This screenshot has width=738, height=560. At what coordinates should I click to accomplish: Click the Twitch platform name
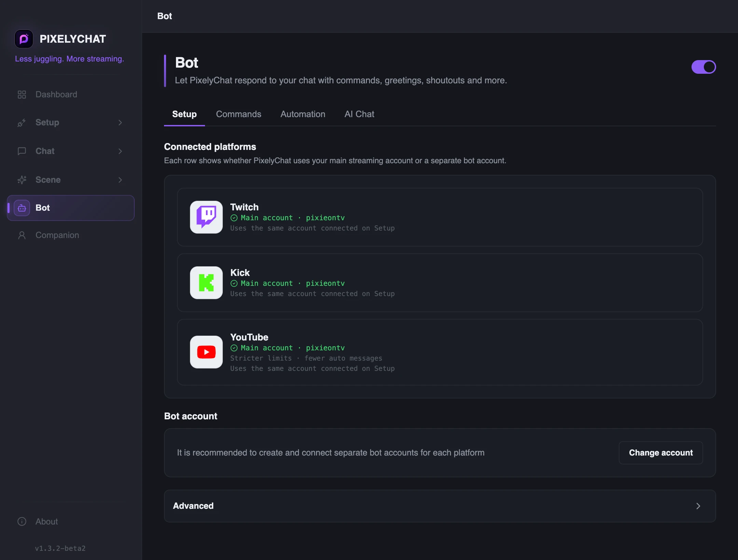click(x=244, y=207)
